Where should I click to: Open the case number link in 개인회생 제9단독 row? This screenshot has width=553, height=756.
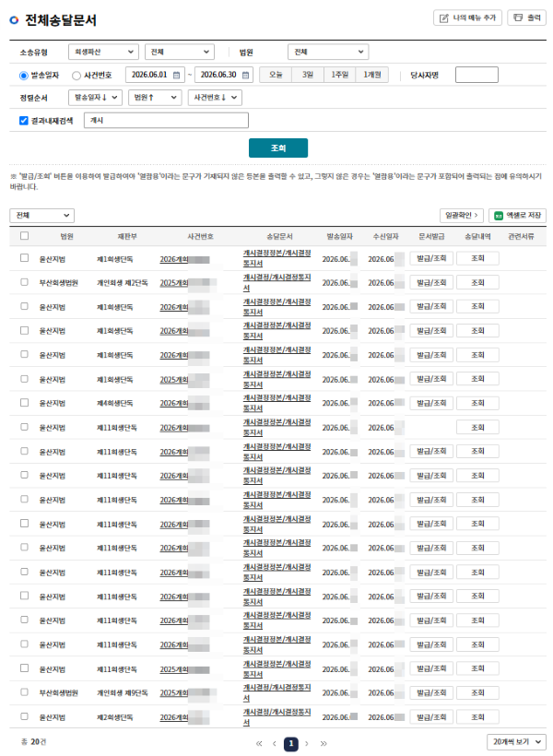pos(188,693)
